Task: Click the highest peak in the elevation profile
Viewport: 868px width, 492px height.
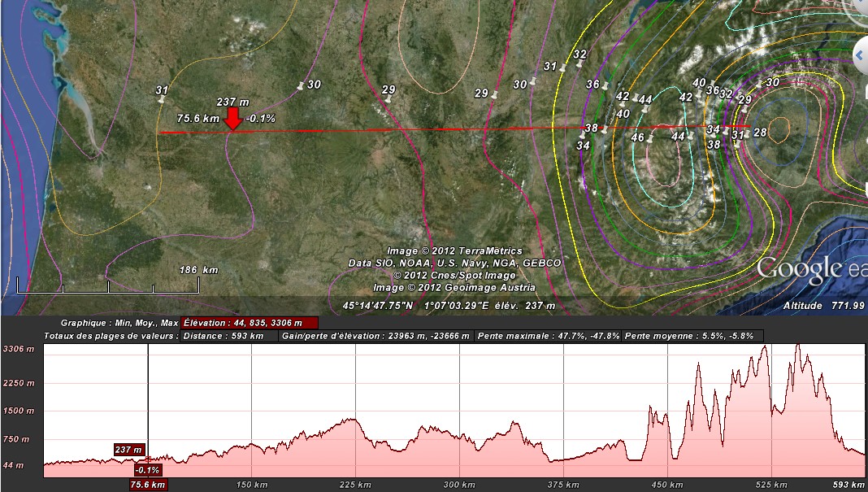Action: pos(799,346)
